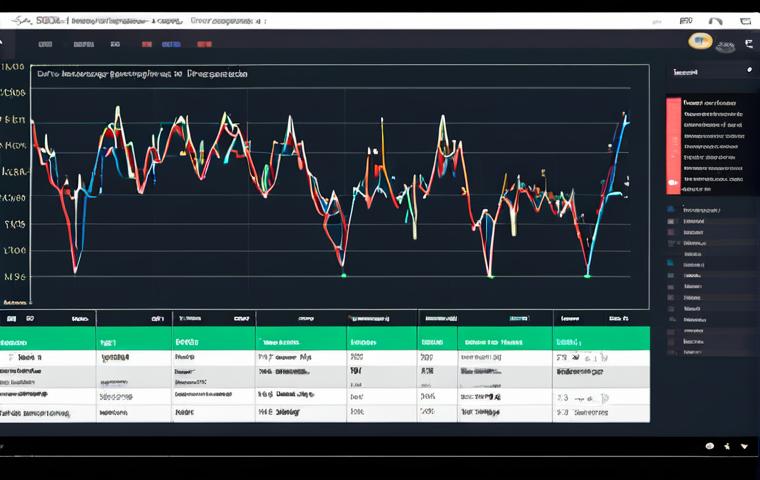Expand the down-arrow triangle in the bottom-right bar

[744, 446]
